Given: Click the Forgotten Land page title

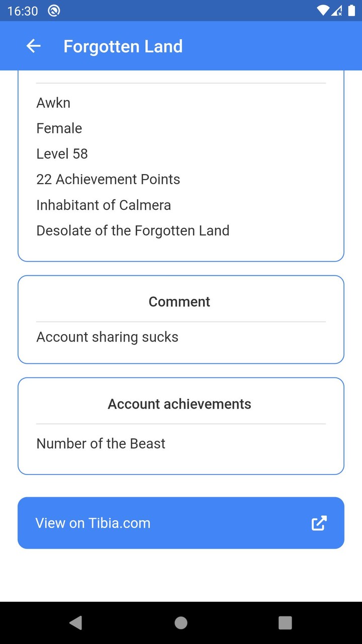Looking at the screenshot, I should click(x=123, y=46).
